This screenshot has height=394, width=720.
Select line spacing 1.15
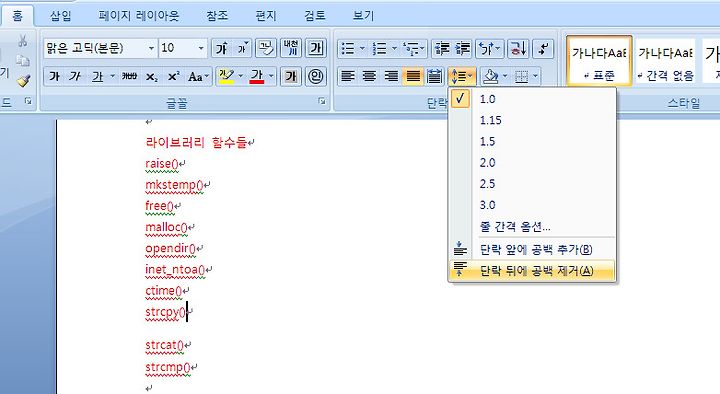pyautogui.click(x=532, y=120)
